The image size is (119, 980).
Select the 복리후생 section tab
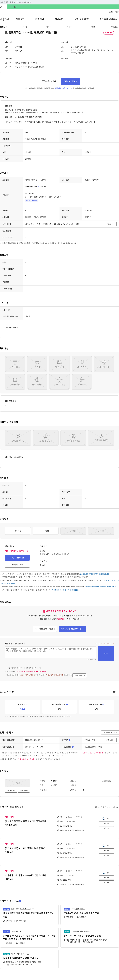click(70, 27)
